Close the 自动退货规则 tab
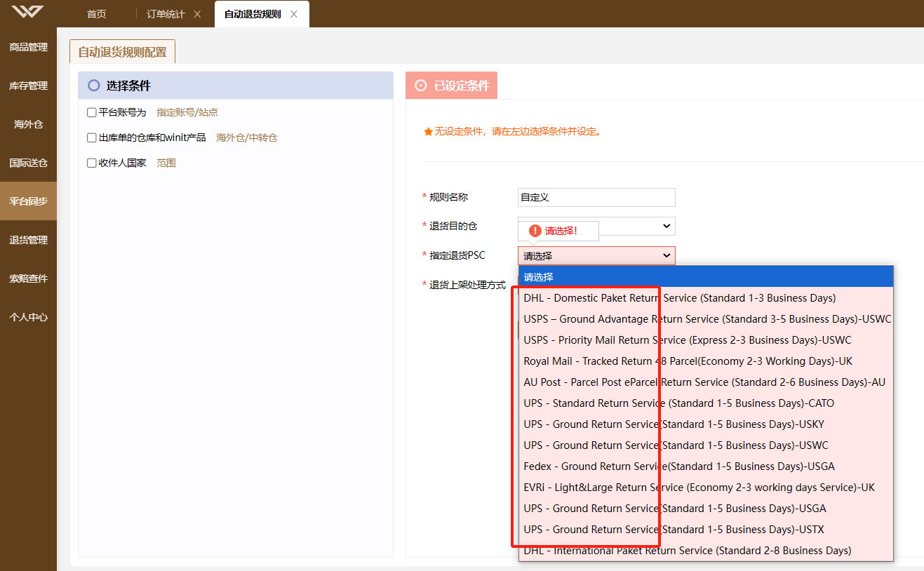The width and height of the screenshot is (924, 571). coord(293,14)
